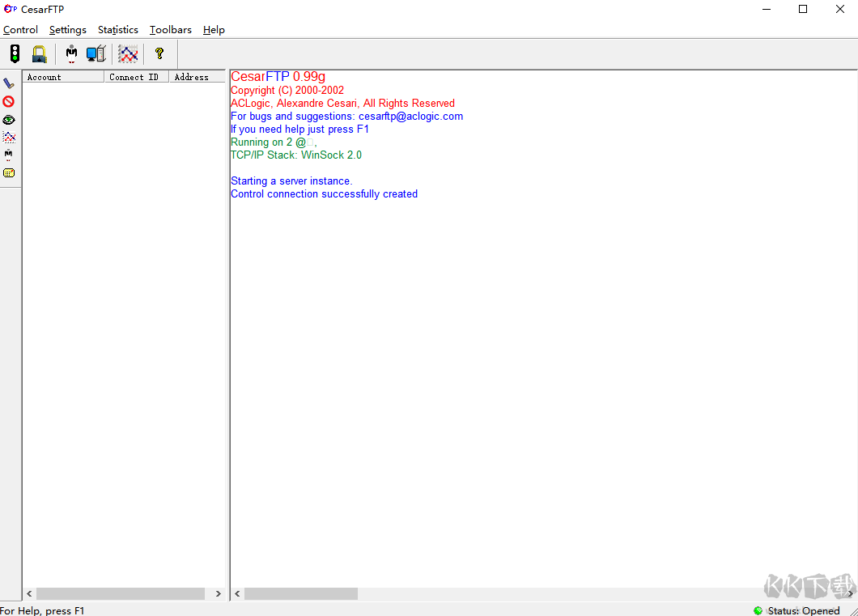Viewport: 858px width, 616px height.
Task: Click the small graph icon in left sidebar
Action: coord(9,138)
